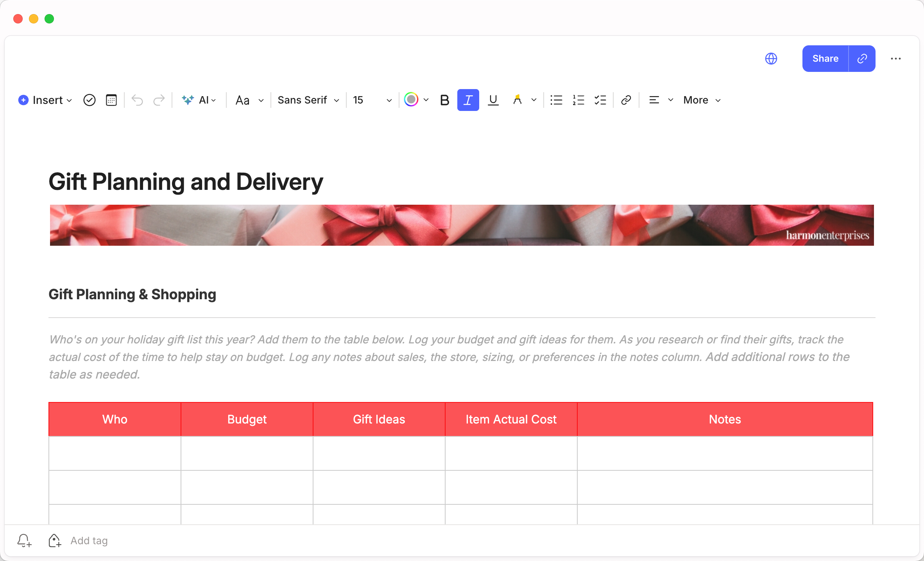924x561 pixels.
Task: Insert a checklist
Action: pyautogui.click(x=600, y=100)
